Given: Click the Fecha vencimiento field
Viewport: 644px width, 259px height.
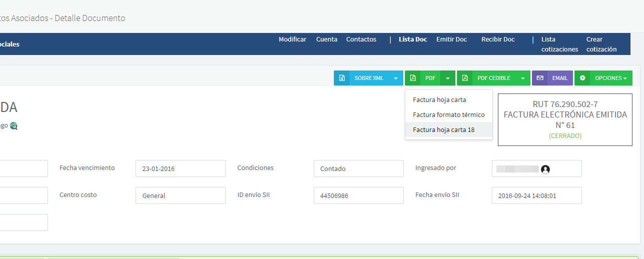Looking at the screenshot, I should pos(180,168).
